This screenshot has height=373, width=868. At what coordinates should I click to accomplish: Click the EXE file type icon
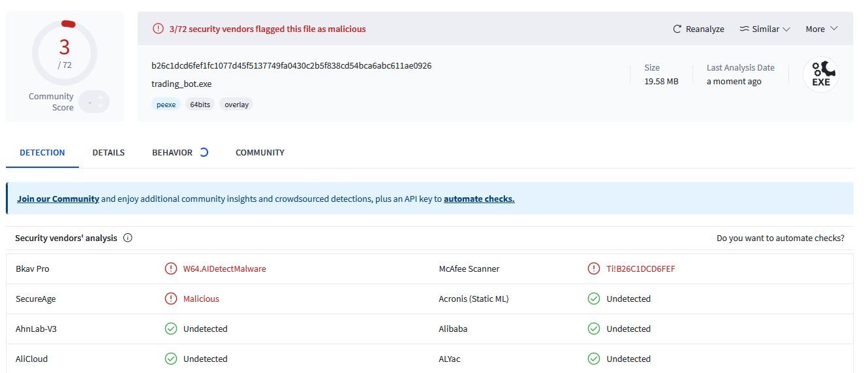pyautogui.click(x=820, y=74)
